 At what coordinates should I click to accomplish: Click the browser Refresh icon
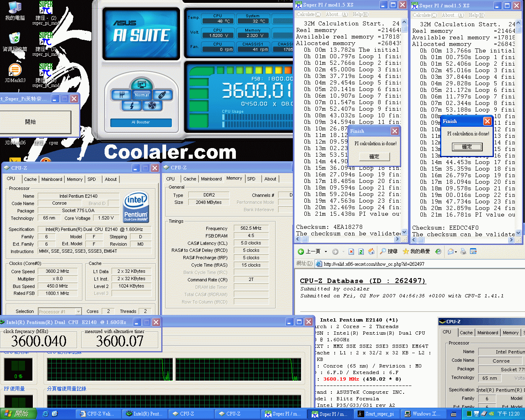361,251
